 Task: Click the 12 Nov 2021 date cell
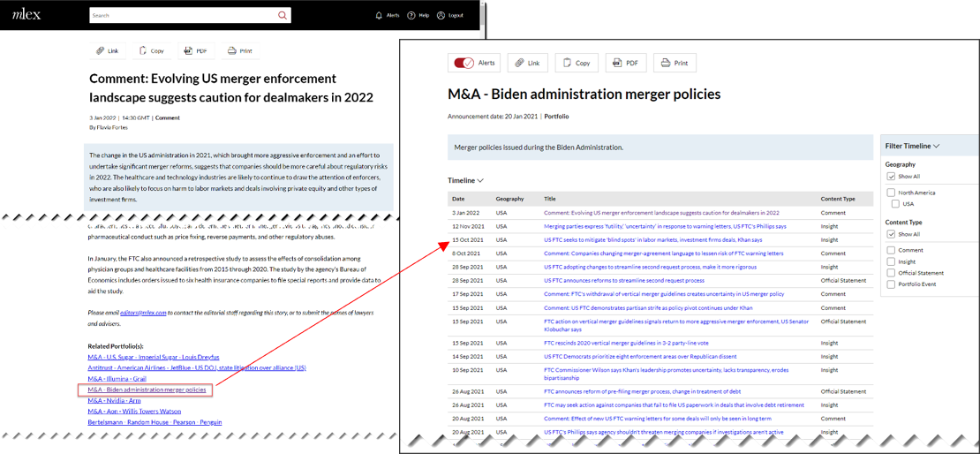pyautogui.click(x=469, y=226)
